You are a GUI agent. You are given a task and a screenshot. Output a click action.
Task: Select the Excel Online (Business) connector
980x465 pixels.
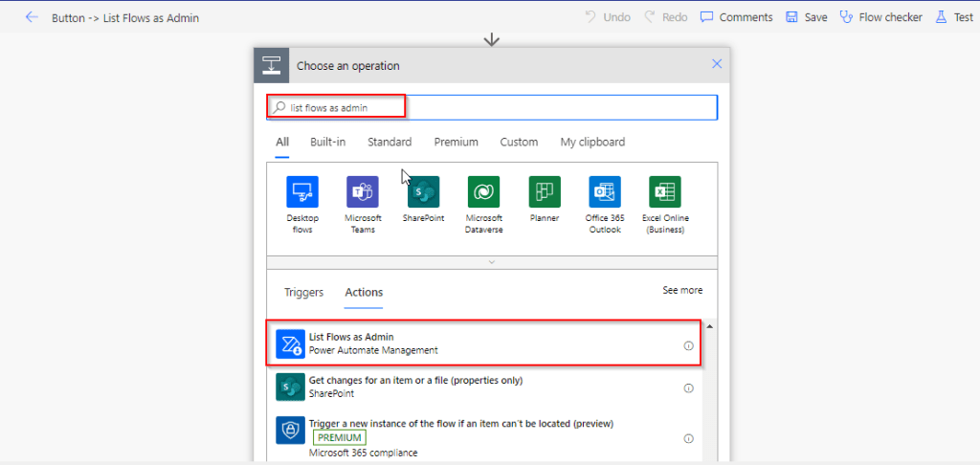click(665, 192)
